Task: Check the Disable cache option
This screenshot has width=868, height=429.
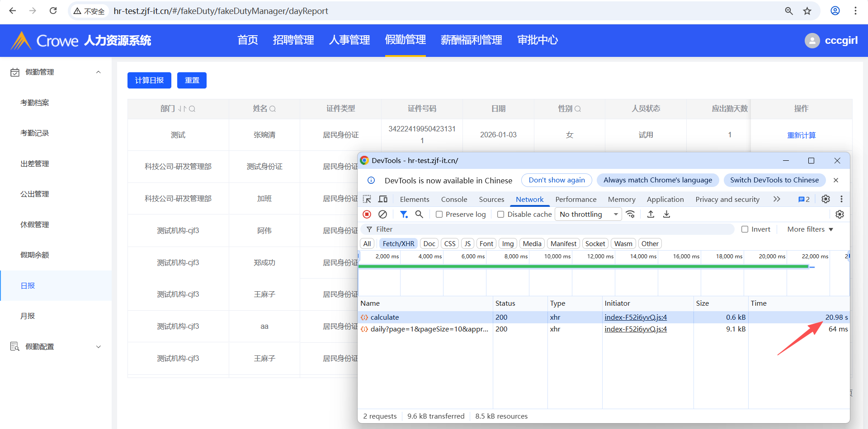Action: (x=500, y=214)
